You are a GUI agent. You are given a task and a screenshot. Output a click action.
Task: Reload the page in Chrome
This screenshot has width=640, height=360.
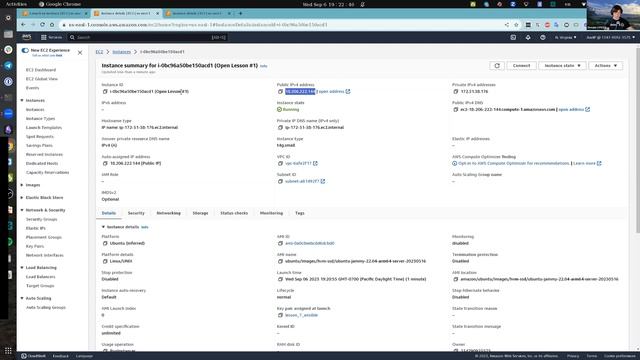coord(42,25)
